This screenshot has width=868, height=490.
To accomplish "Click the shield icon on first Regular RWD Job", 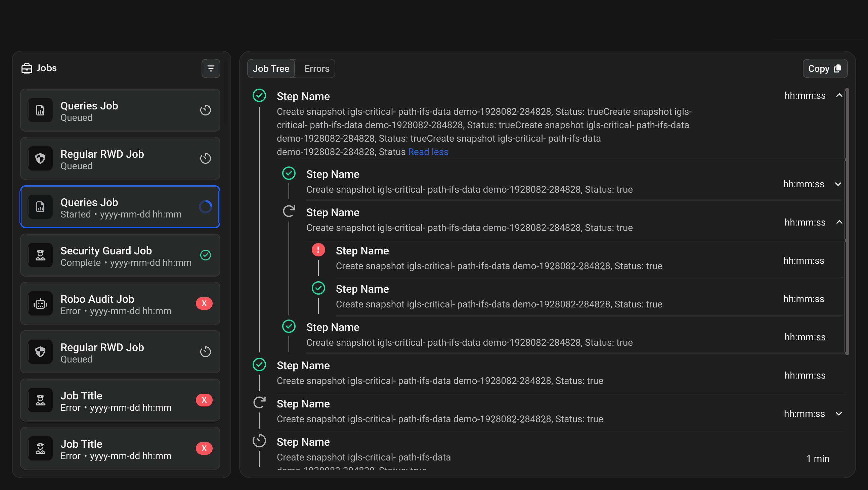I will (x=40, y=158).
